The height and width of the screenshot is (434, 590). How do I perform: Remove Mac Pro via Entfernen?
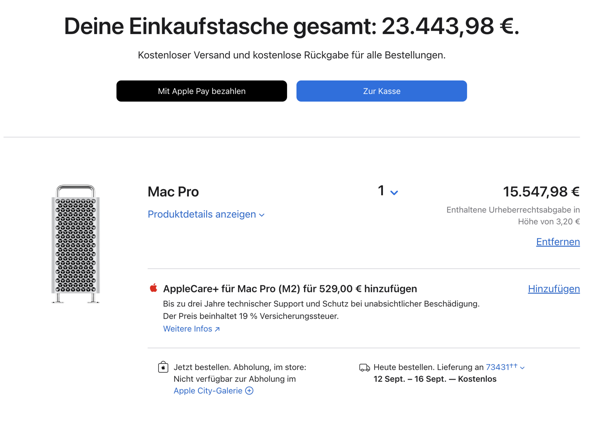pyautogui.click(x=558, y=242)
